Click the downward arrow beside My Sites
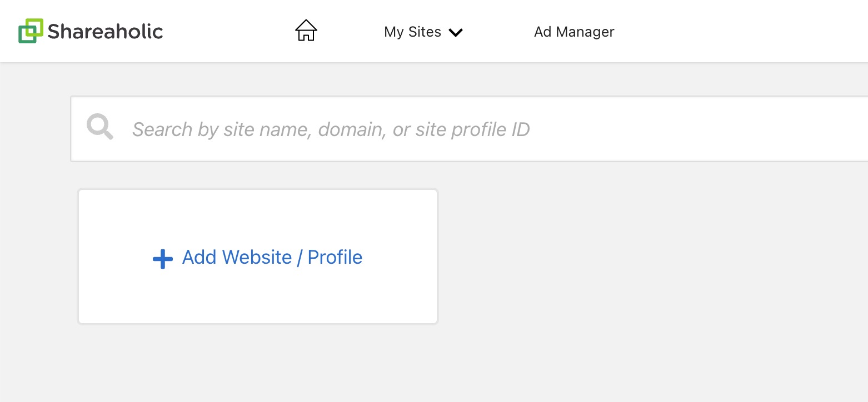Viewport: 868px width, 402px height. coord(456,33)
